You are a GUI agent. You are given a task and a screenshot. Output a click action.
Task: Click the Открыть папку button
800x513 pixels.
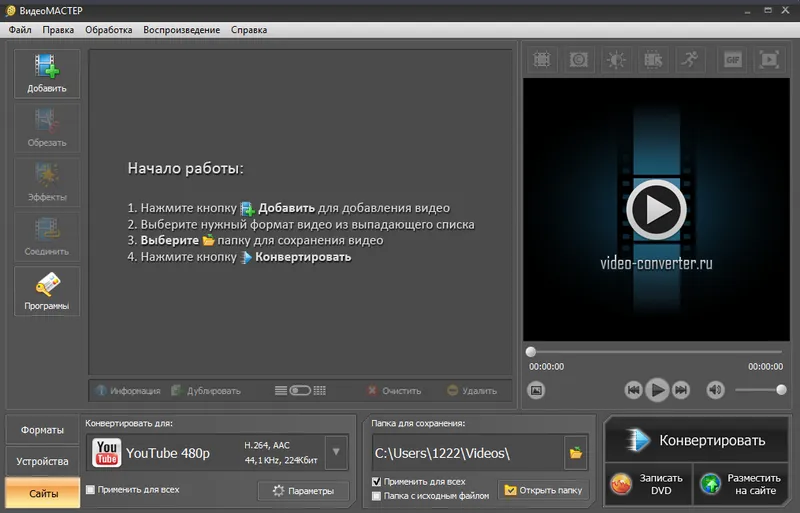point(543,490)
